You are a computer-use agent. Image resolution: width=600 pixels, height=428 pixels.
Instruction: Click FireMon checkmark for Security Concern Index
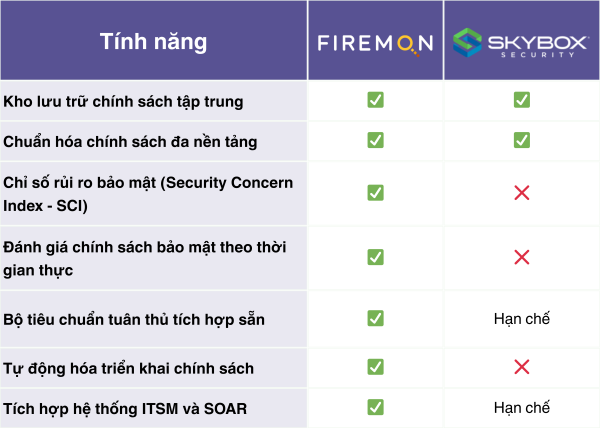(x=375, y=193)
